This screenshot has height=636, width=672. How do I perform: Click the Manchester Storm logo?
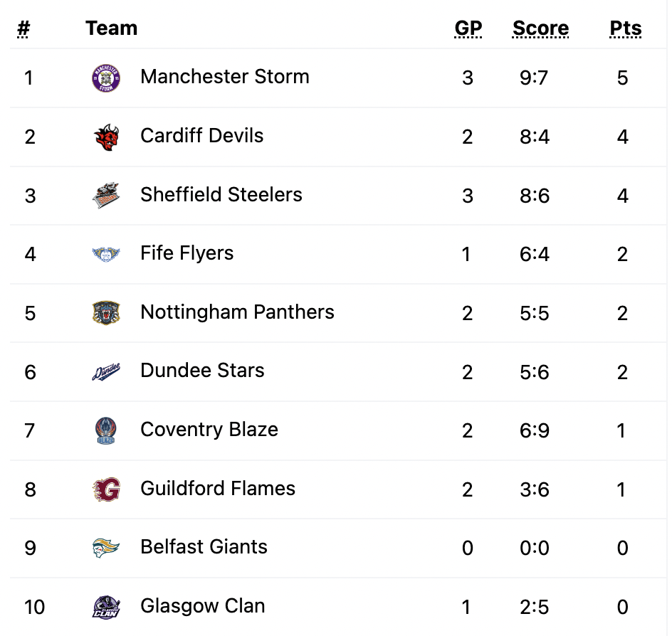pos(106,78)
